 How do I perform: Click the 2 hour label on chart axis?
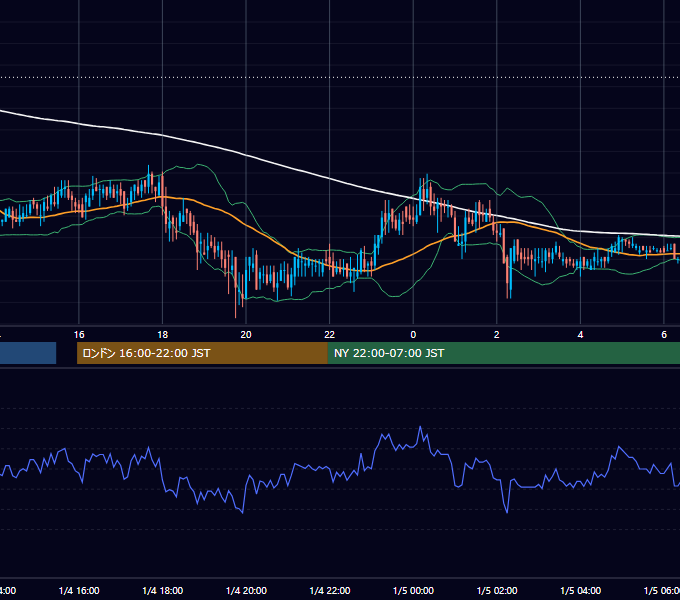[x=497, y=334]
